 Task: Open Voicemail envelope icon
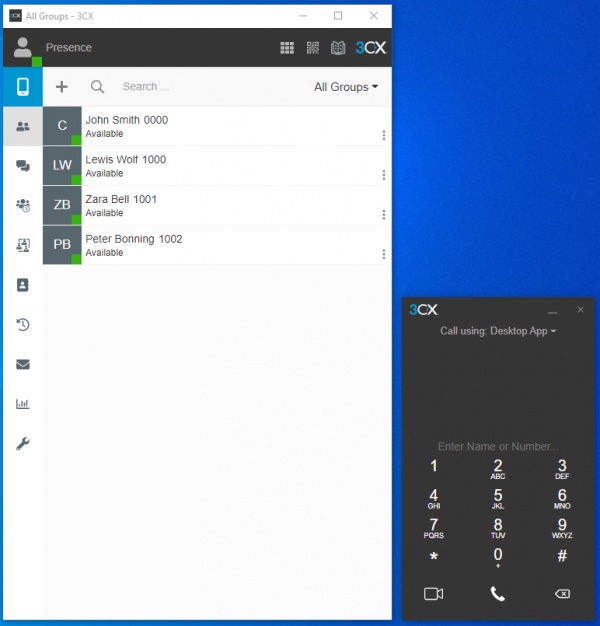point(22,364)
